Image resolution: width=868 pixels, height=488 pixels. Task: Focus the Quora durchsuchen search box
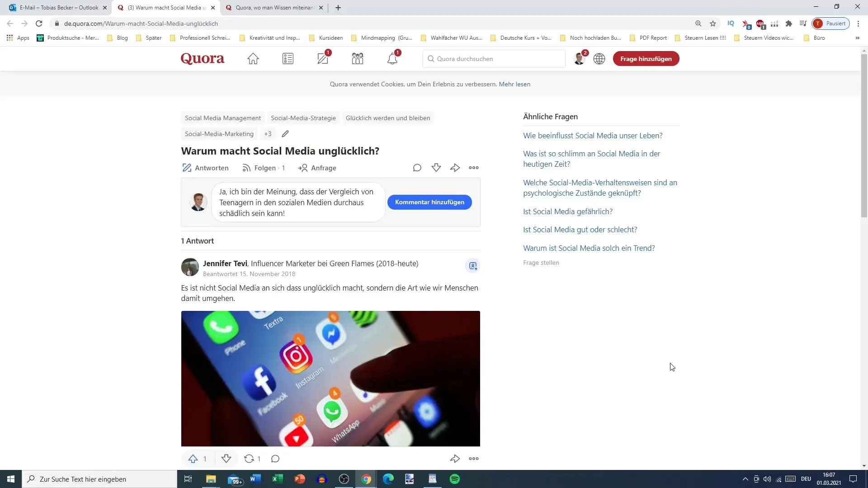click(x=494, y=59)
